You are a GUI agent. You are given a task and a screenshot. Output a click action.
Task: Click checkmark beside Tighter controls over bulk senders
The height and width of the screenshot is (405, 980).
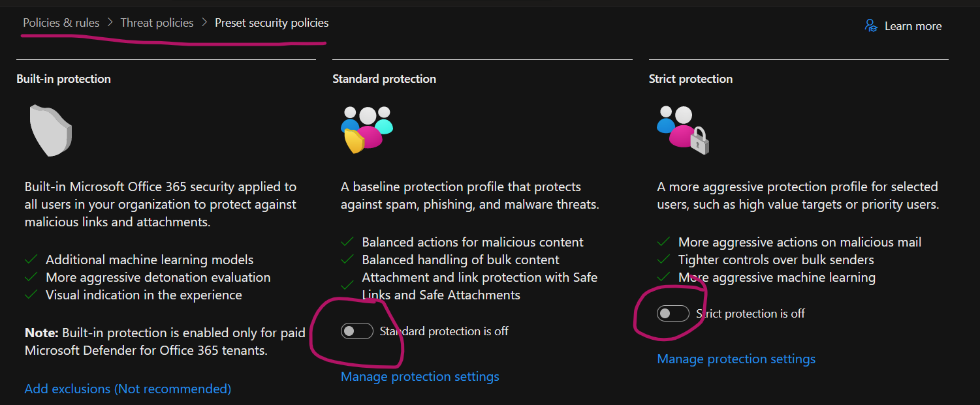(663, 260)
